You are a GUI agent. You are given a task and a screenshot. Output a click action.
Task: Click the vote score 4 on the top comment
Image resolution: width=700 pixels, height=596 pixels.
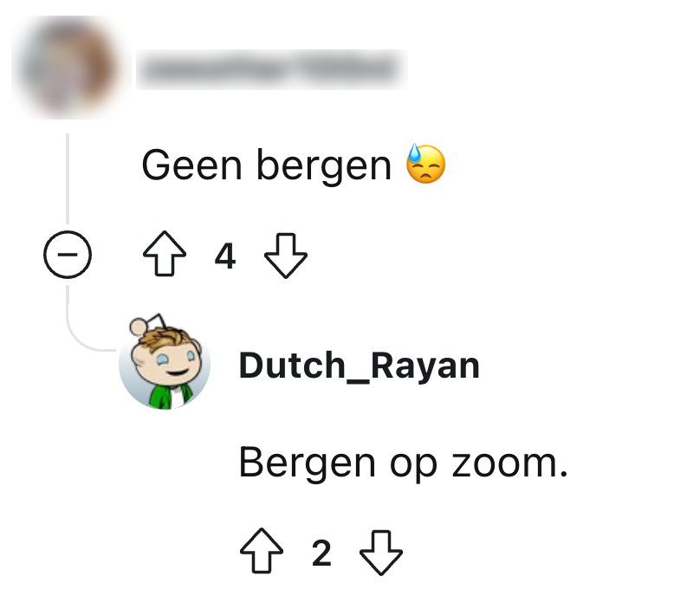225,256
